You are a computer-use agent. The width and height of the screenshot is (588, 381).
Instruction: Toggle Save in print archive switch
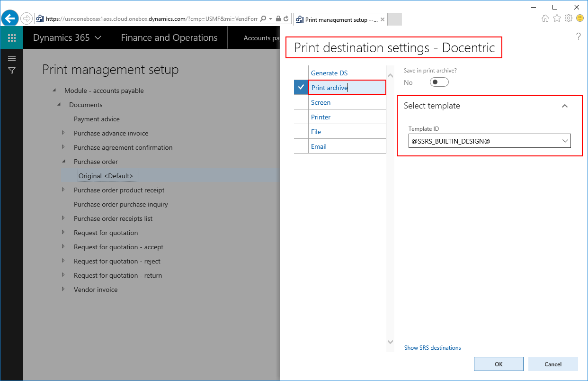coord(439,82)
